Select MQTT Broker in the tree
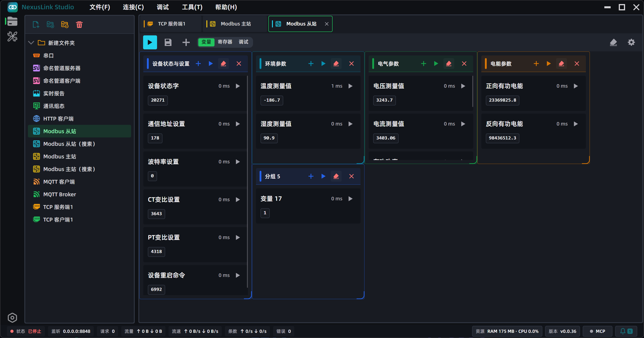 [x=80, y=194]
